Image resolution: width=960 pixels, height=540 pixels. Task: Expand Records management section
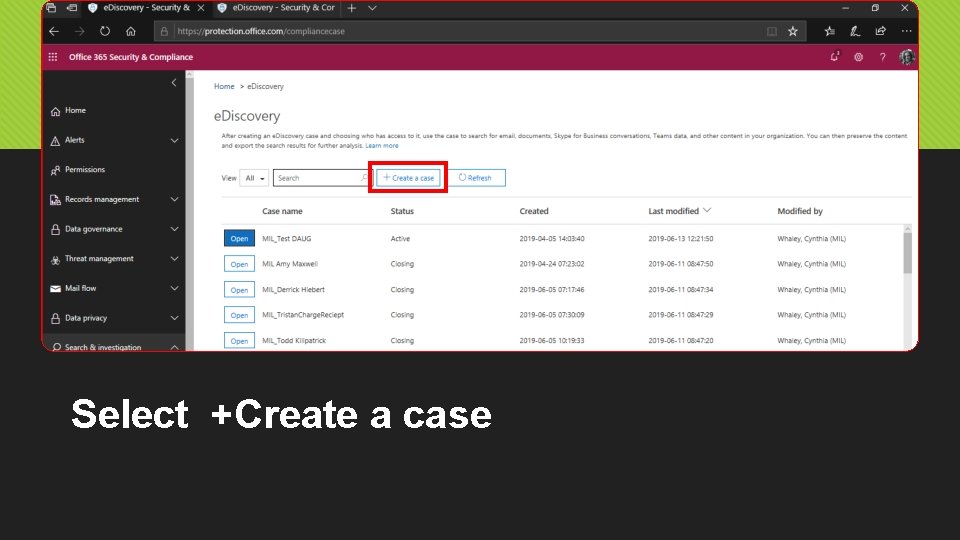click(174, 200)
